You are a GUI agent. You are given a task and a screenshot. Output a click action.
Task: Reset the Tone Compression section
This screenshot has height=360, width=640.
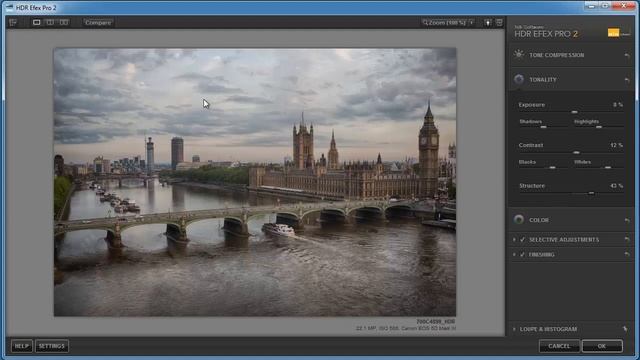(627, 56)
